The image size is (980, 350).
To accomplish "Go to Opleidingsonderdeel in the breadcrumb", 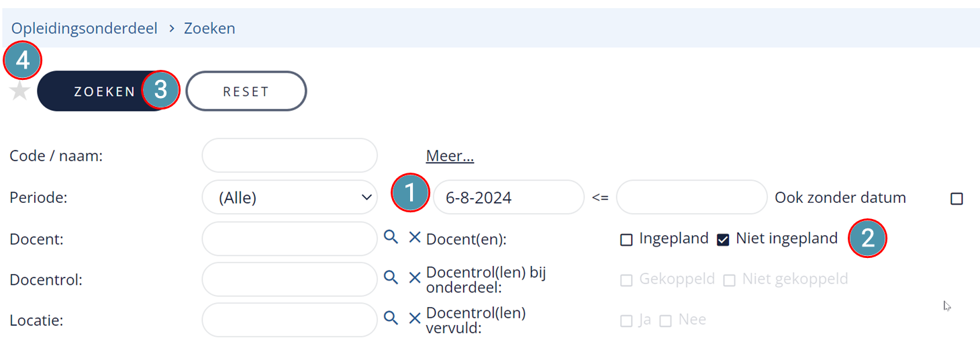I will (84, 28).
